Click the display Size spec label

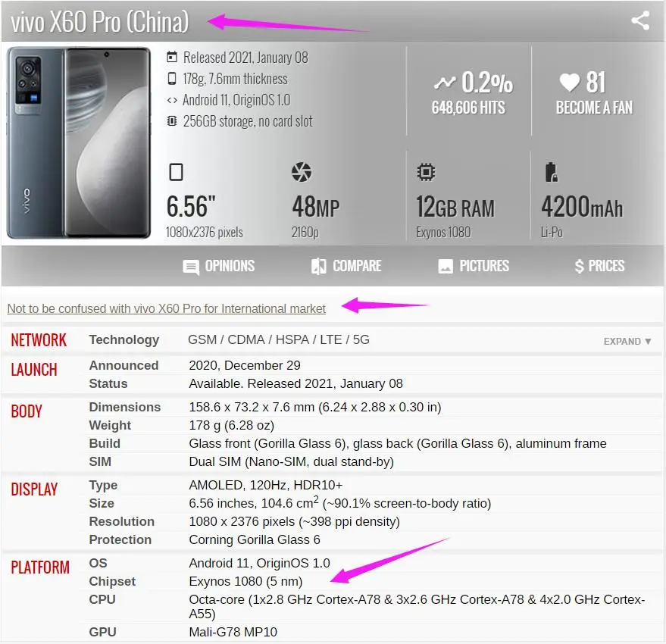[102, 503]
